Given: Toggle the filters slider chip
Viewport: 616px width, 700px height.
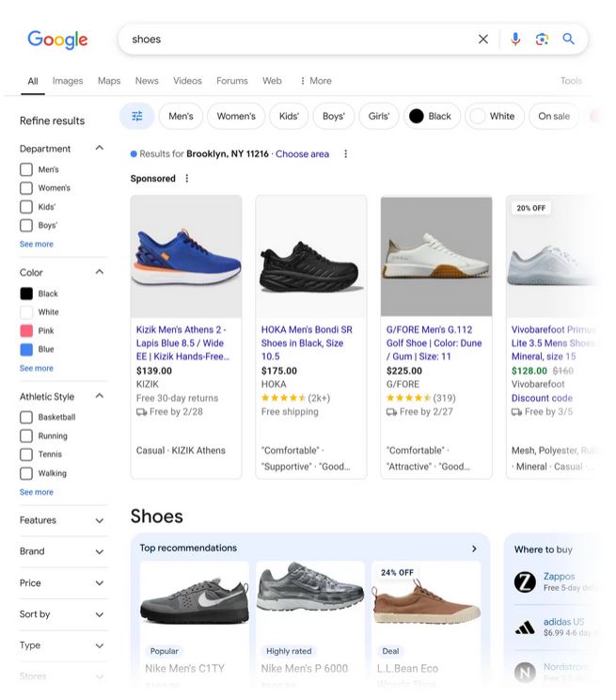Looking at the screenshot, I should [137, 116].
